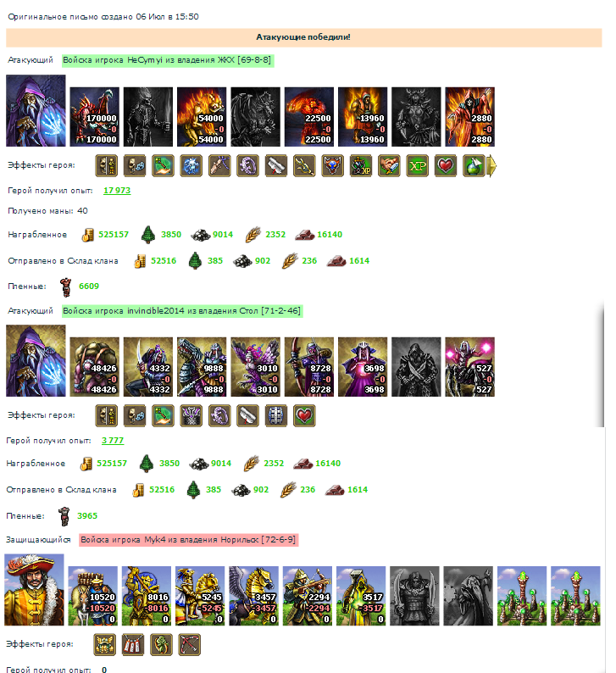616x673 pixels.
Task: Select the unit portrait with 48426 troops
Action: tap(94, 366)
